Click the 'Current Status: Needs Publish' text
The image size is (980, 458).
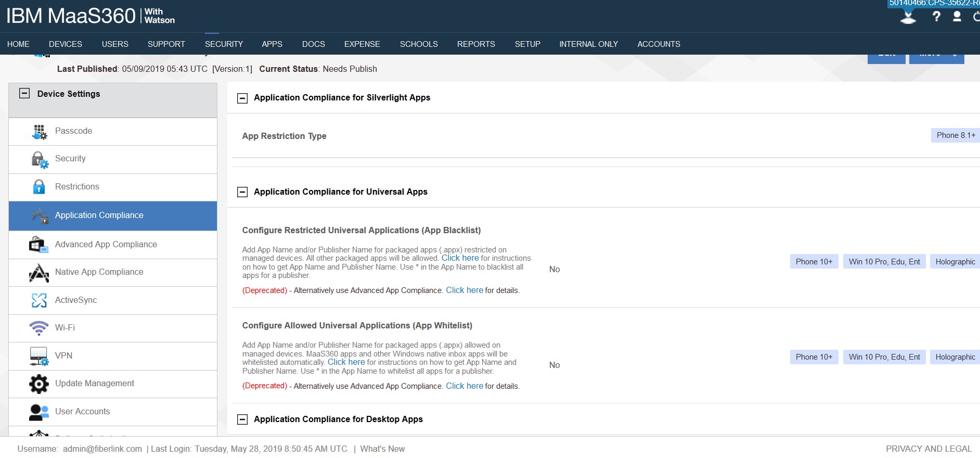[318, 69]
